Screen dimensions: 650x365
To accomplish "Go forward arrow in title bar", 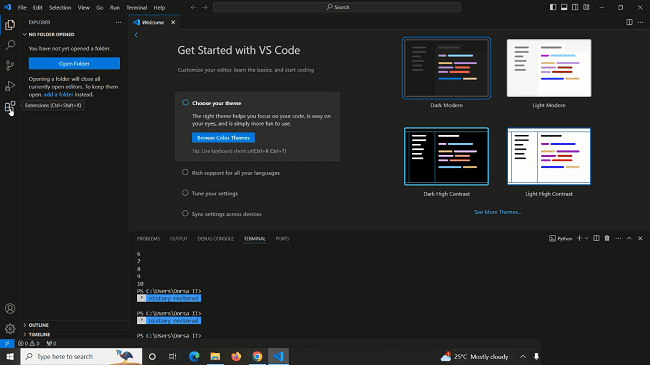I will (205, 7).
